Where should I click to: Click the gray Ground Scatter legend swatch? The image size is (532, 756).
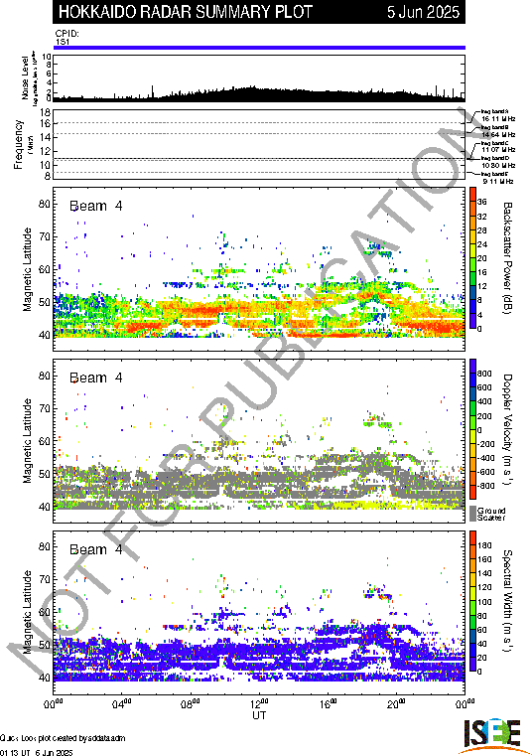point(473,514)
